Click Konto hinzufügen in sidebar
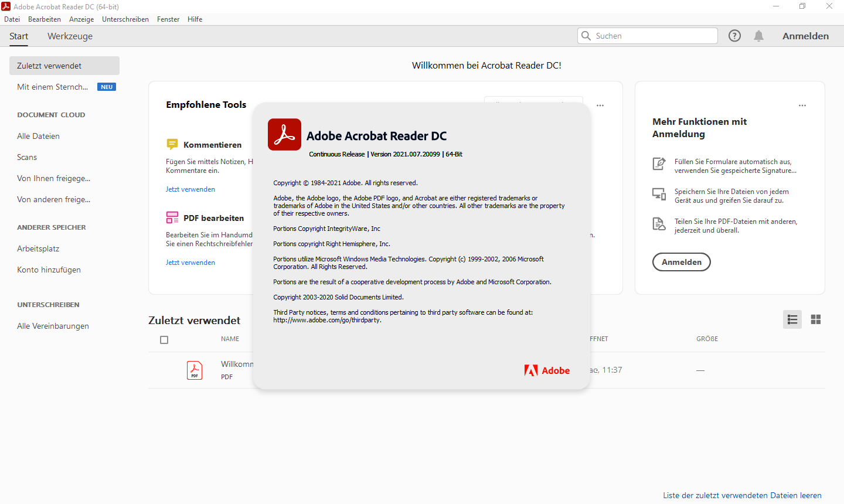The height and width of the screenshot is (504, 844). click(49, 270)
